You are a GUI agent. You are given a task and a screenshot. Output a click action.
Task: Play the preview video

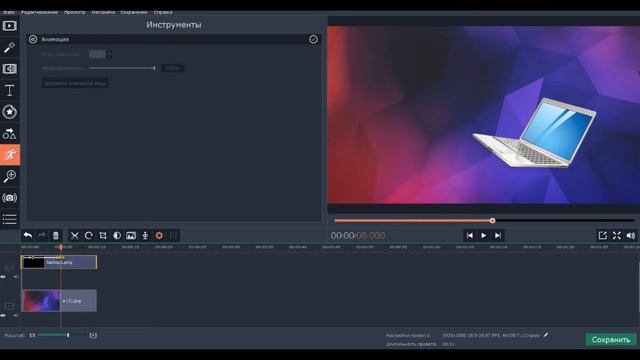coord(484,236)
